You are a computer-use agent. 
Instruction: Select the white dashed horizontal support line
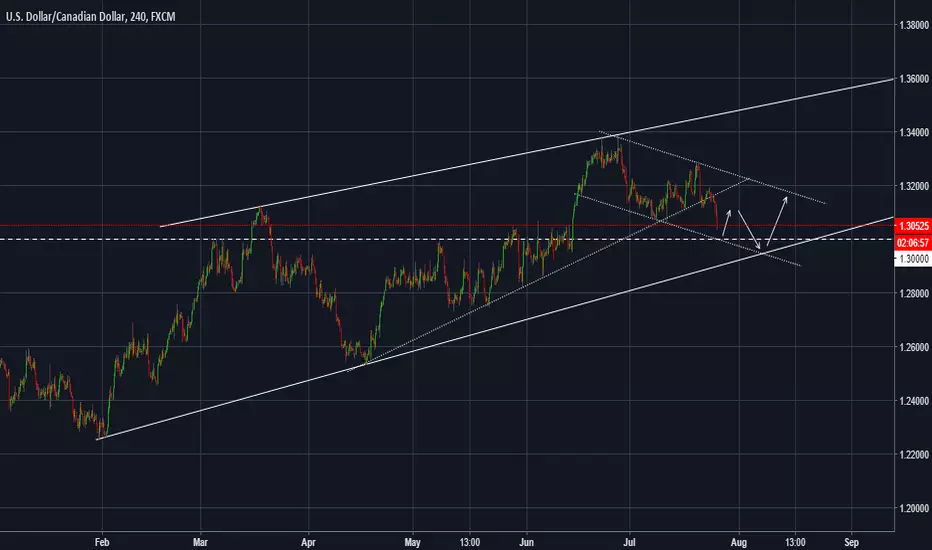pyautogui.click(x=447, y=239)
